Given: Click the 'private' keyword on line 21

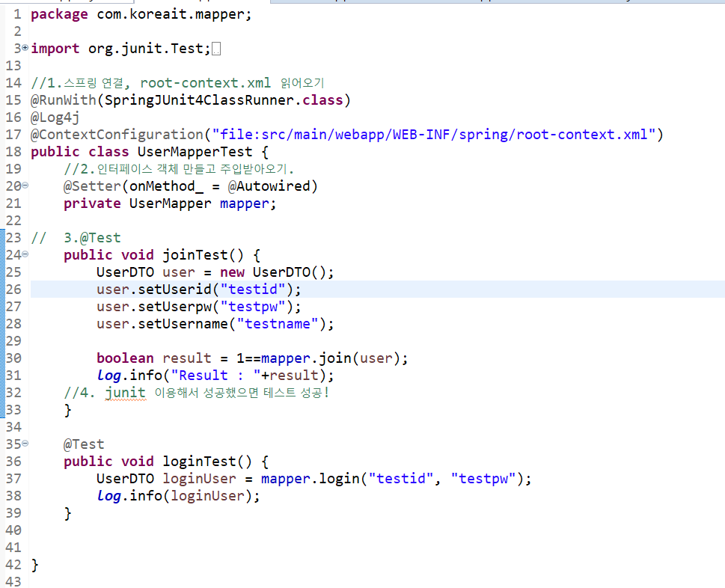Looking at the screenshot, I should (92, 203).
